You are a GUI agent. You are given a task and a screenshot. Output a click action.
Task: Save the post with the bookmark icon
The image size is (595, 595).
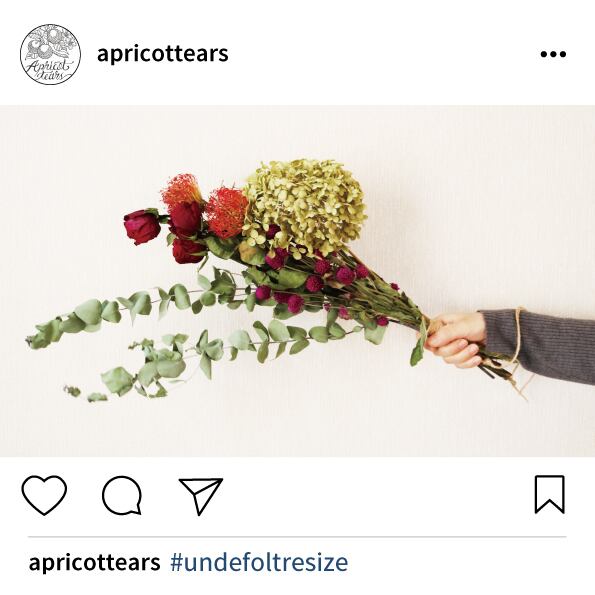point(549,494)
